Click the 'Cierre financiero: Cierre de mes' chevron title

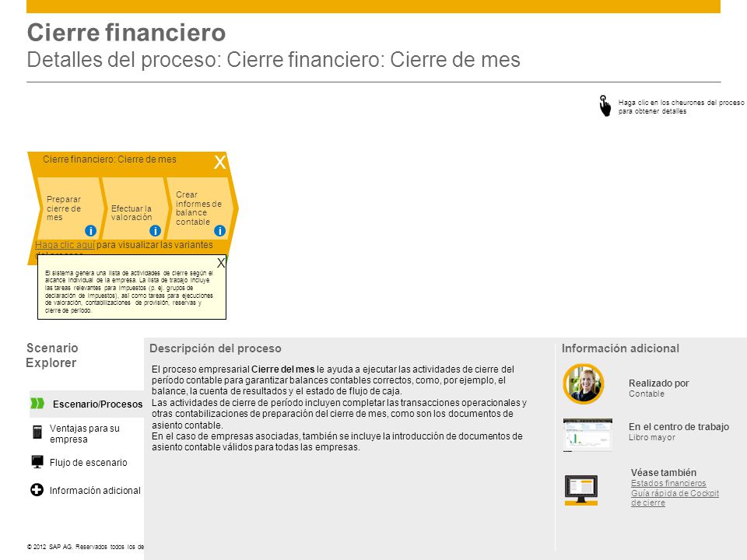pos(110,159)
